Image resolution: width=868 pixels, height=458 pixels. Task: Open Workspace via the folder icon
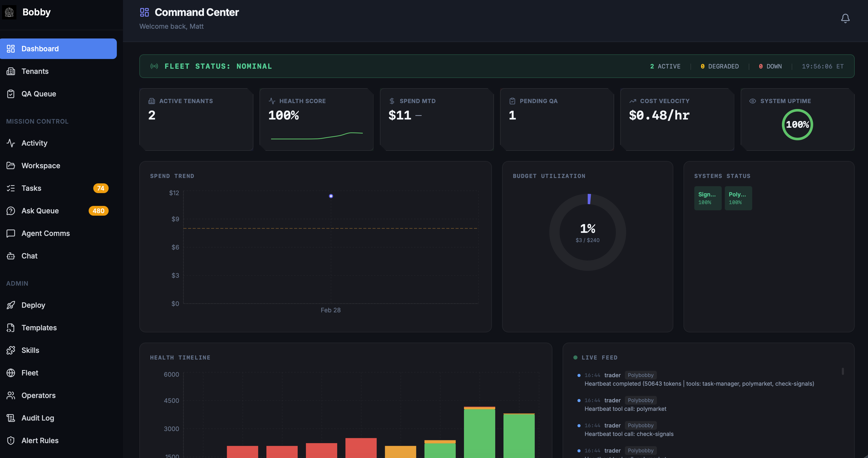(11, 166)
